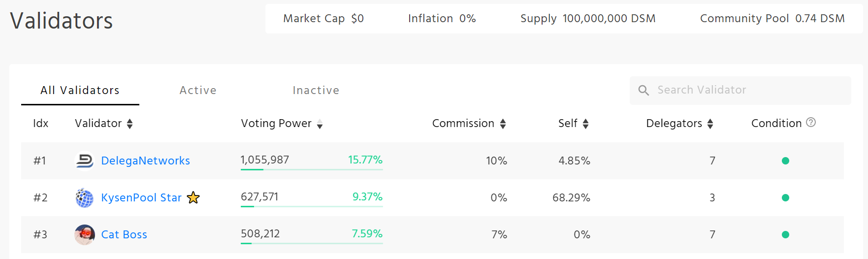This screenshot has width=868, height=259.
Task: Click the gold star next to KysenPool
Action: coord(193,197)
